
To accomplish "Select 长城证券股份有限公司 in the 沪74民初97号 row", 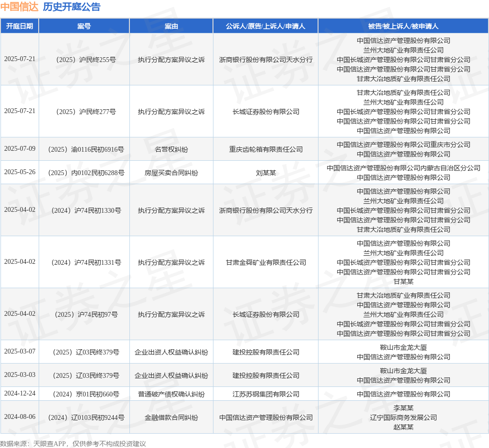I will (x=266, y=314).
